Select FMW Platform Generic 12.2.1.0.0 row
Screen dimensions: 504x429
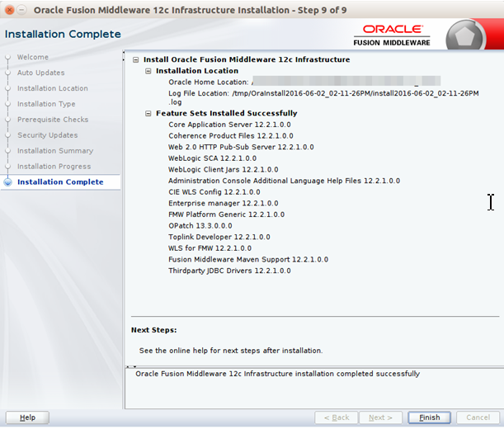point(227,214)
